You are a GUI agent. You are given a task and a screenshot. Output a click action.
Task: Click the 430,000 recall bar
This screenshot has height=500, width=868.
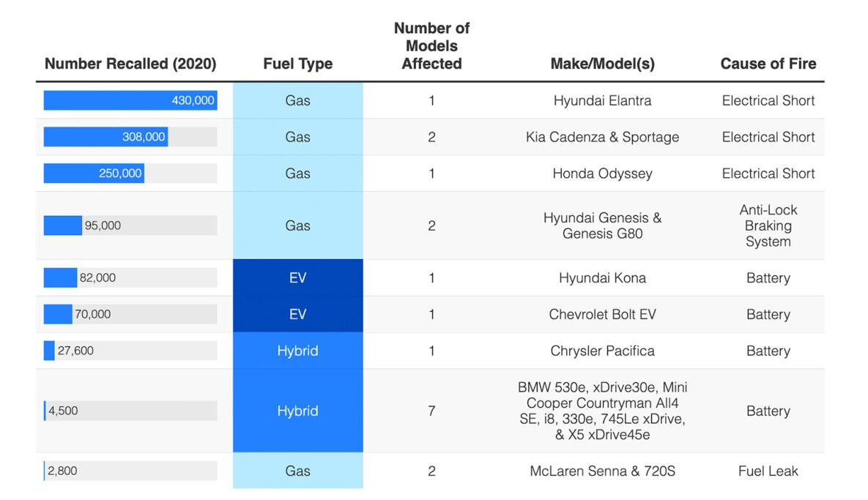click(130, 100)
